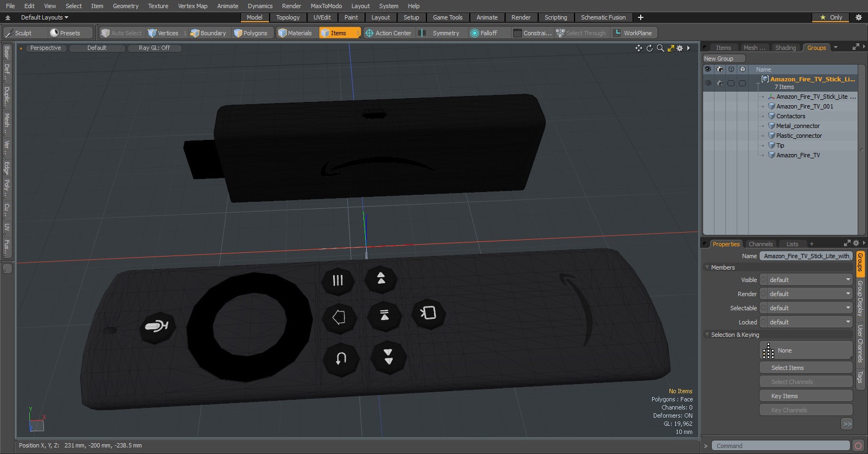Click the viewport zoom magnifier icon
868x454 pixels.
point(660,48)
